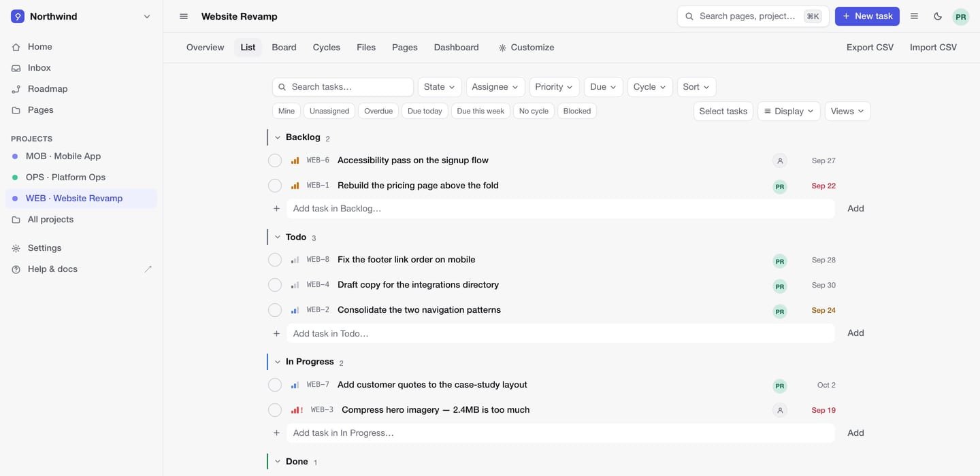Open the lines menu icon next to New task
Image resolution: width=980 pixels, height=476 pixels.
click(915, 16)
